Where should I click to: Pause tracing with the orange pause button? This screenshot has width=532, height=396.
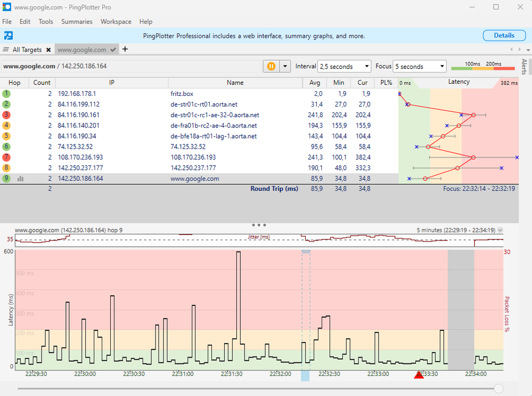pos(271,66)
